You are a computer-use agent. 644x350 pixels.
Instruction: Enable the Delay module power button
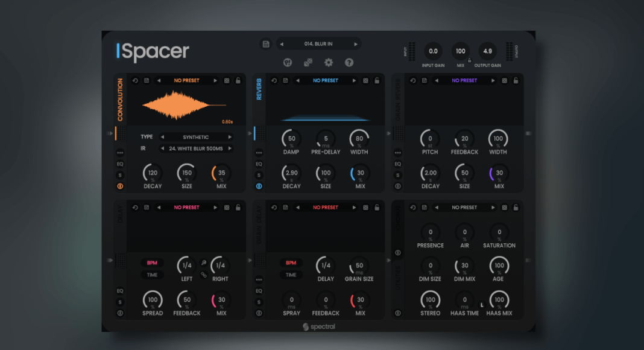pyautogui.click(x=120, y=313)
